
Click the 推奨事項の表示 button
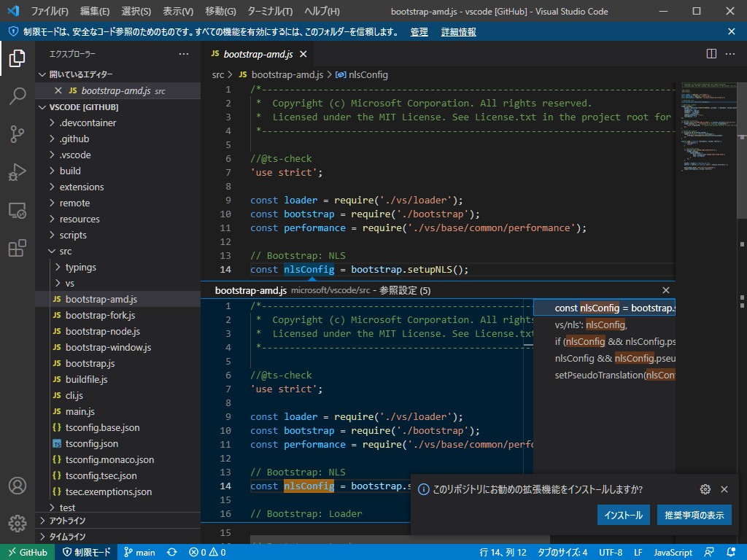point(694,515)
